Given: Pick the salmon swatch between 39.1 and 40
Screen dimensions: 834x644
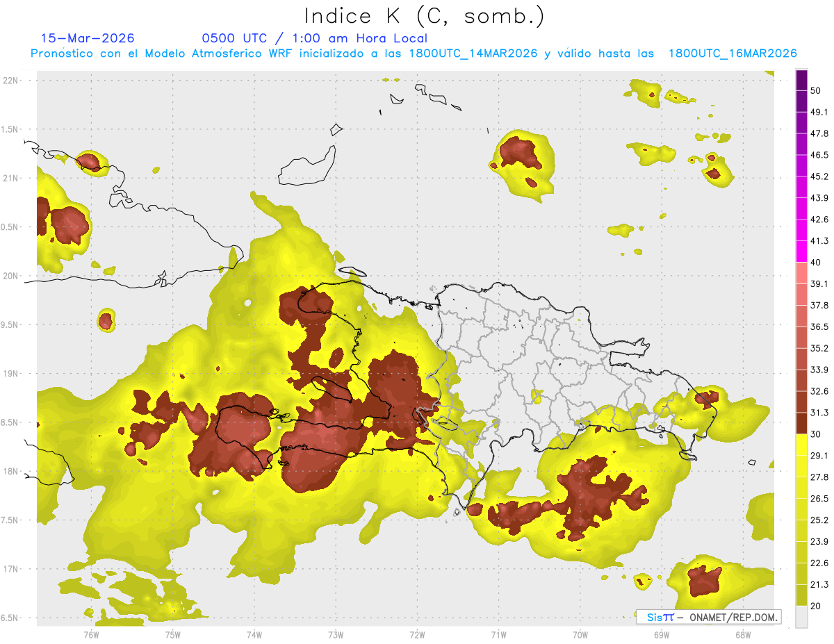Looking at the screenshot, I should [801, 273].
